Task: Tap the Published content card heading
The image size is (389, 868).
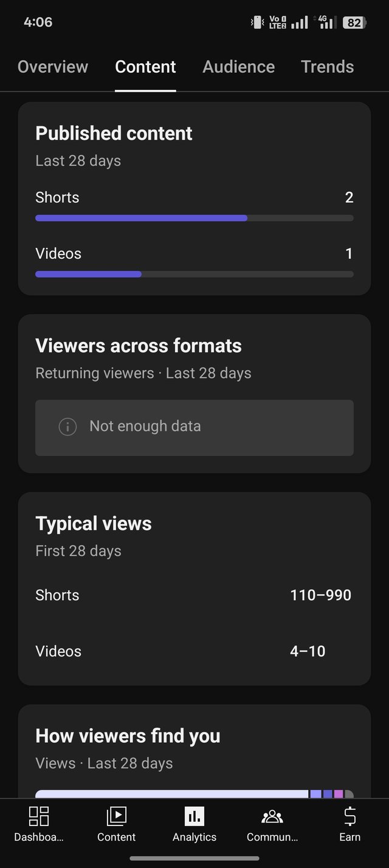Action: [114, 134]
